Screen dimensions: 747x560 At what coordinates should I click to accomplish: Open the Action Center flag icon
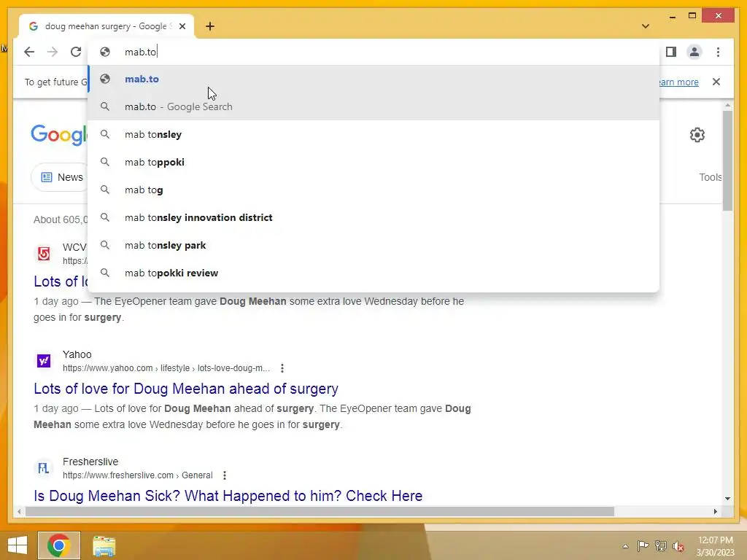coord(643,545)
